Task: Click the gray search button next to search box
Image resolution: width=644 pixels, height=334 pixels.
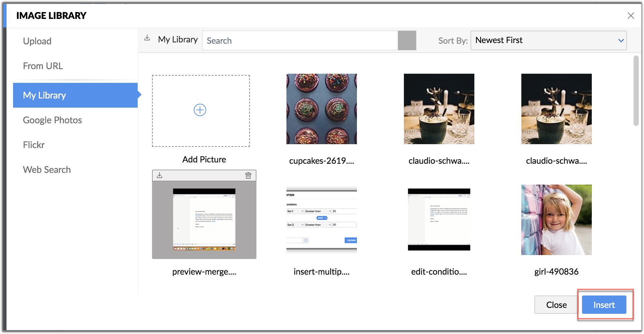Action: 407,40
